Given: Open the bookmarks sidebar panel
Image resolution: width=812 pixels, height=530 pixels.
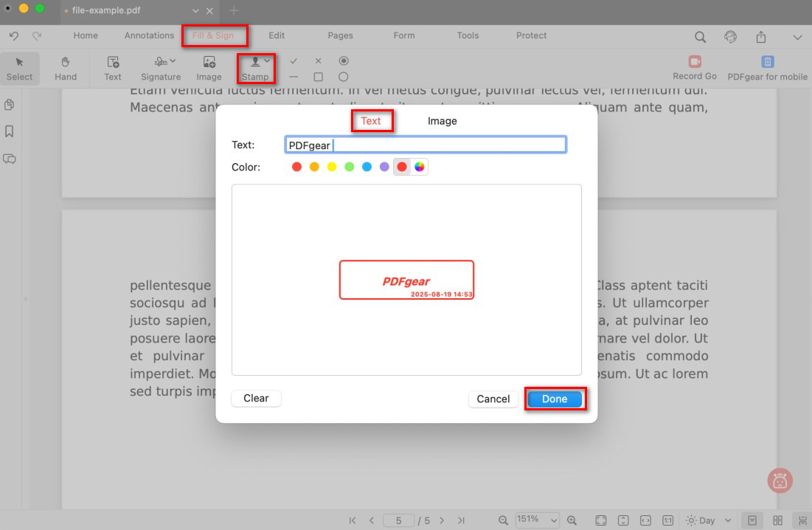Looking at the screenshot, I should click(10, 131).
